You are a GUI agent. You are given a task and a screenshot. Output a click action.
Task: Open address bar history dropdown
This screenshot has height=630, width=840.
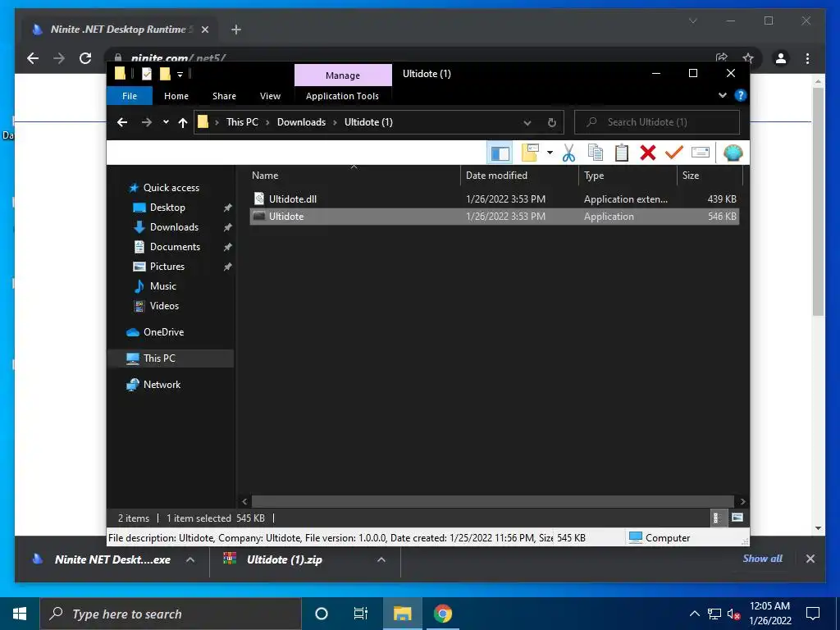527,122
